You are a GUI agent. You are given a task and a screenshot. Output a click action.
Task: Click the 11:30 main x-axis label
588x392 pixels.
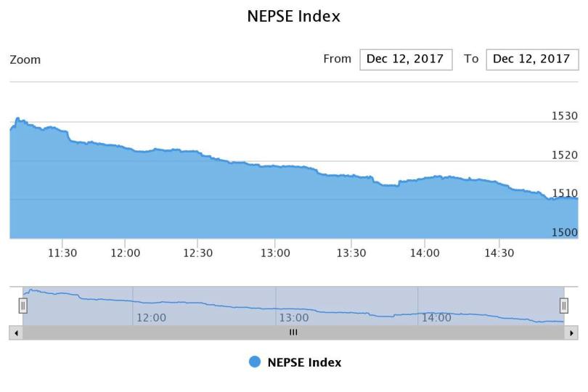click(62, 253)
